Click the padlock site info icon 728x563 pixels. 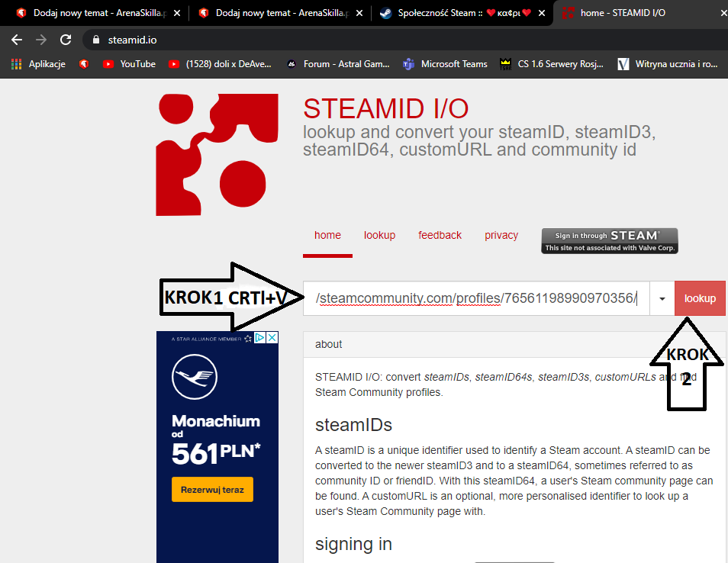(96, 40)
